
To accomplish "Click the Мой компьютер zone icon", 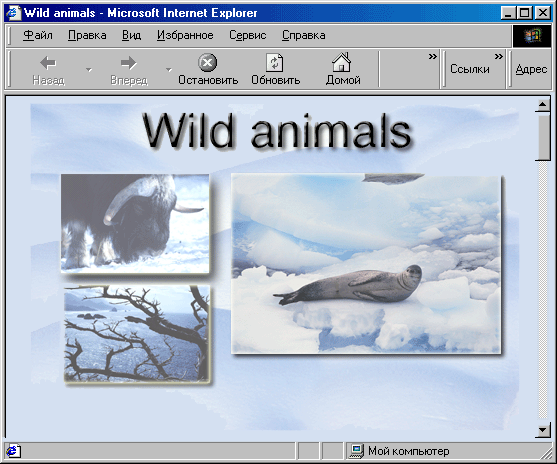I will 356,451.
